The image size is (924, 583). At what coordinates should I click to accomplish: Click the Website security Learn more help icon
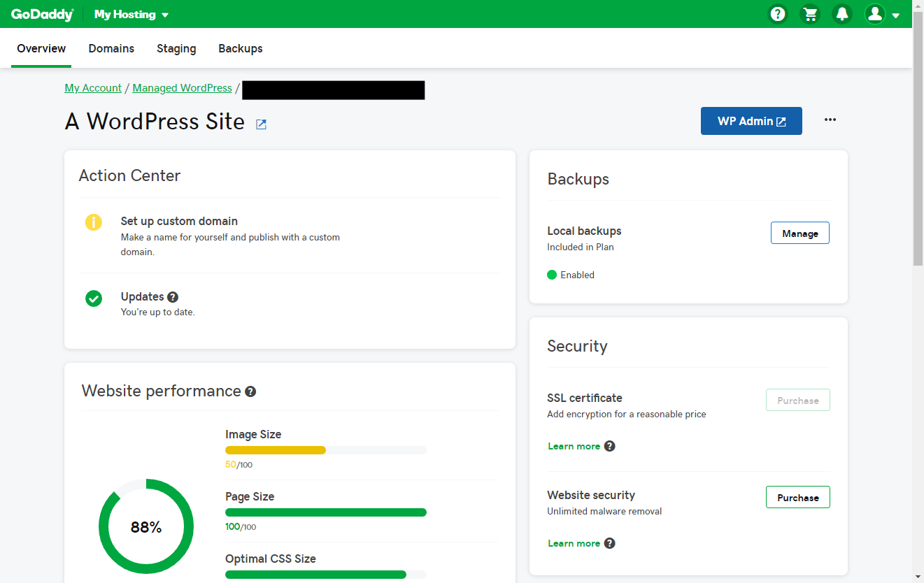tap(609, 542)
